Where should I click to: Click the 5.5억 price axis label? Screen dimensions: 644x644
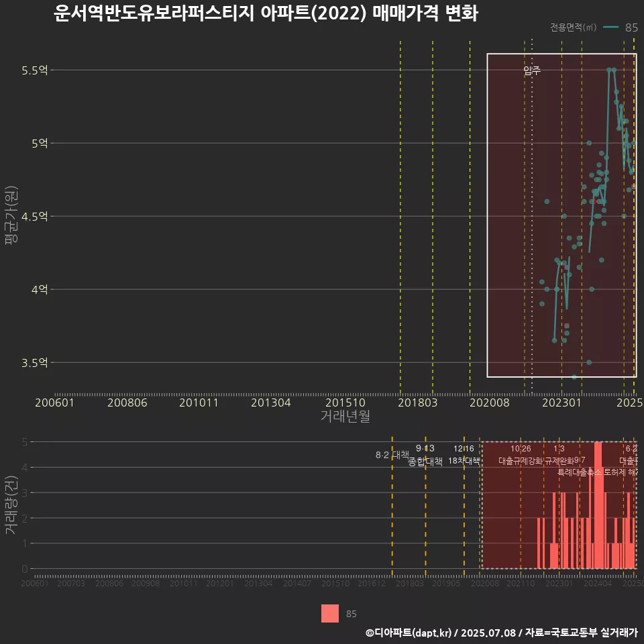tap(35, 70)
